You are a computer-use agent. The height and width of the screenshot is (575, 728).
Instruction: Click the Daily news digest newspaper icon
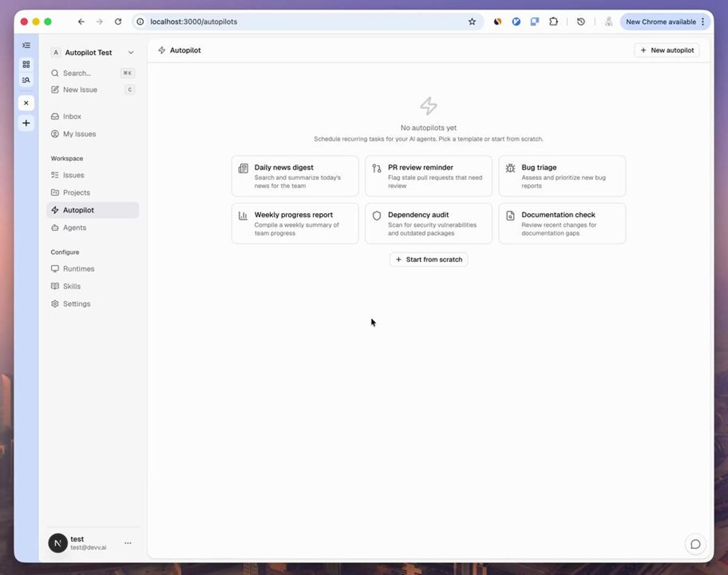click(243, 168)
